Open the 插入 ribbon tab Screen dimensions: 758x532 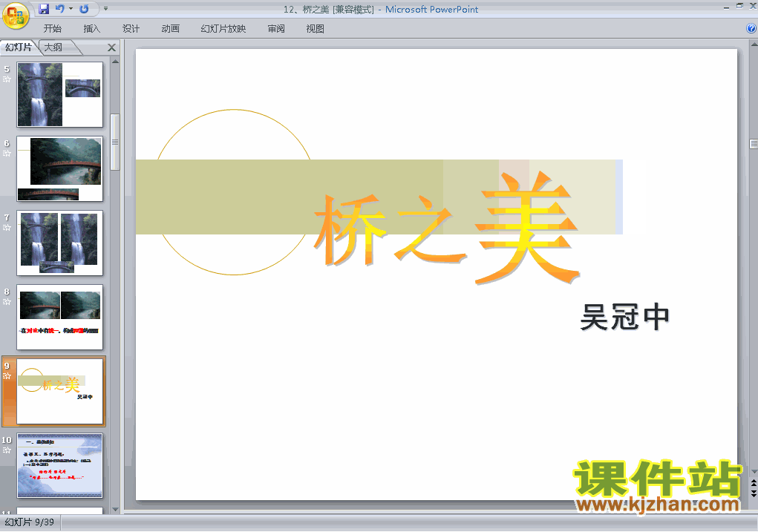coord(92,29)
